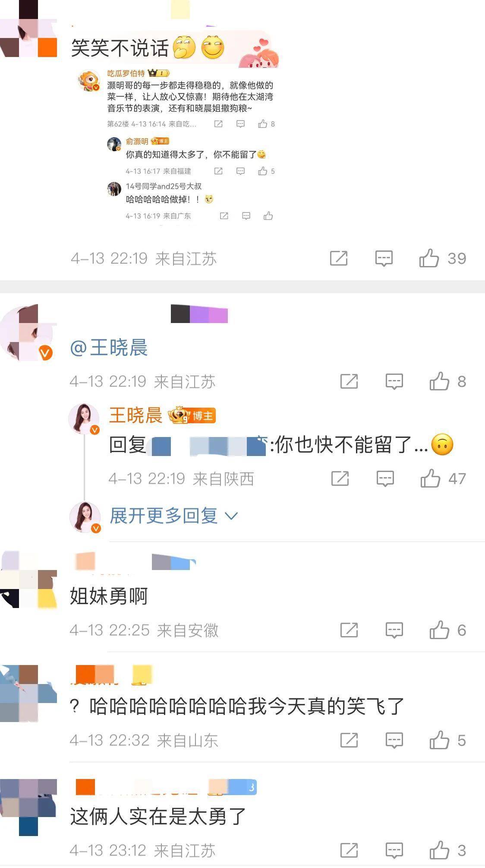Click the chevron next to 展开更多回复
Screen dimensions: 485x868
(231, 516)
